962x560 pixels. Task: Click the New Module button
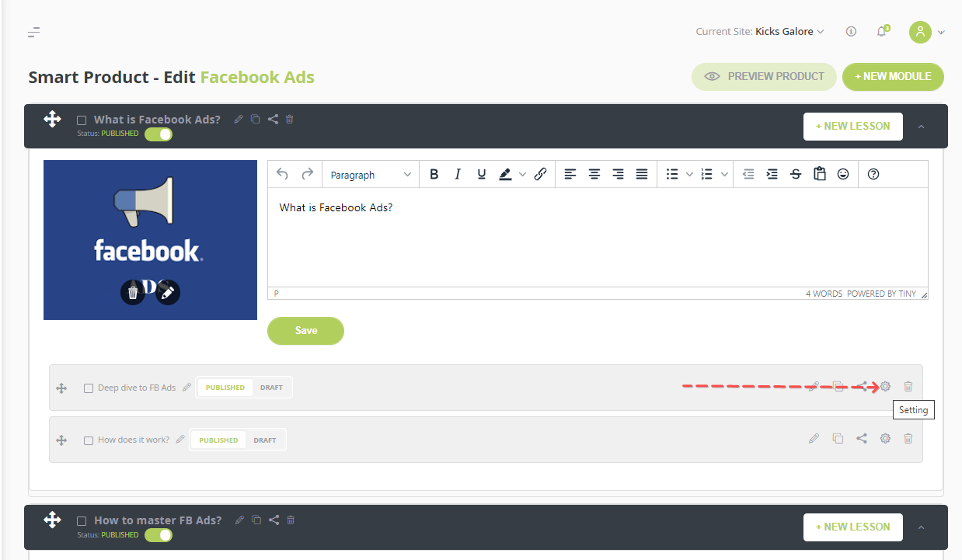893,77
